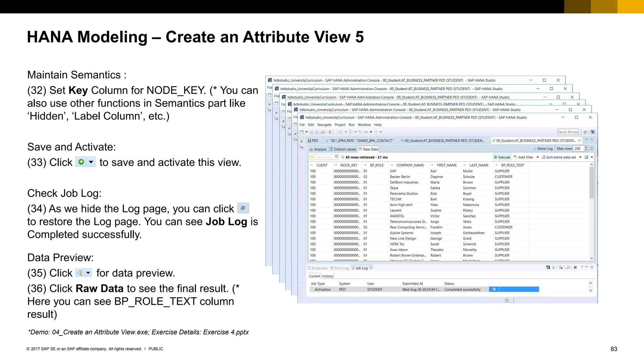Image resolution: width=644 pixels, height=362 pixels.
Task: Switch to the Analysis tab
Action: pyautogui.click(x=318, y=149)
